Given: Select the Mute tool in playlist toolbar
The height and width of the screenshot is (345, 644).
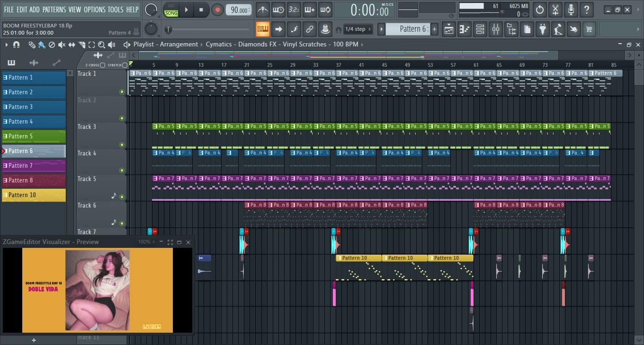Looking at the screenshot, I should [62, 45].
